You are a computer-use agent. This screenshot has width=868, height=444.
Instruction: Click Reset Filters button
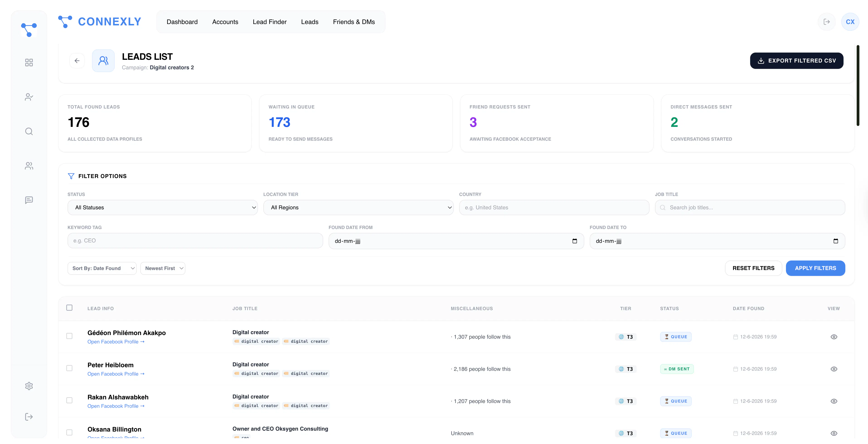tap(753, 268)
